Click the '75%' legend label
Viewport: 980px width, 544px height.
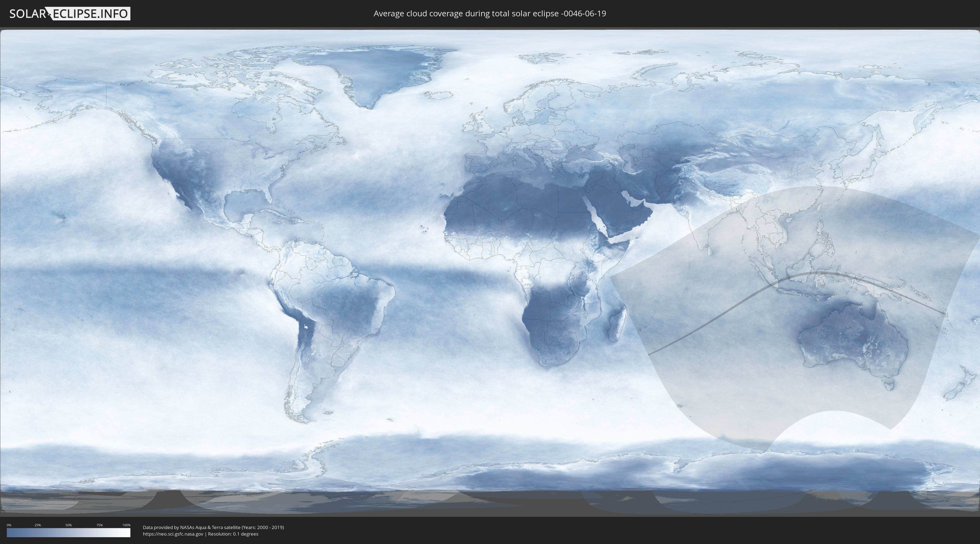99,525
